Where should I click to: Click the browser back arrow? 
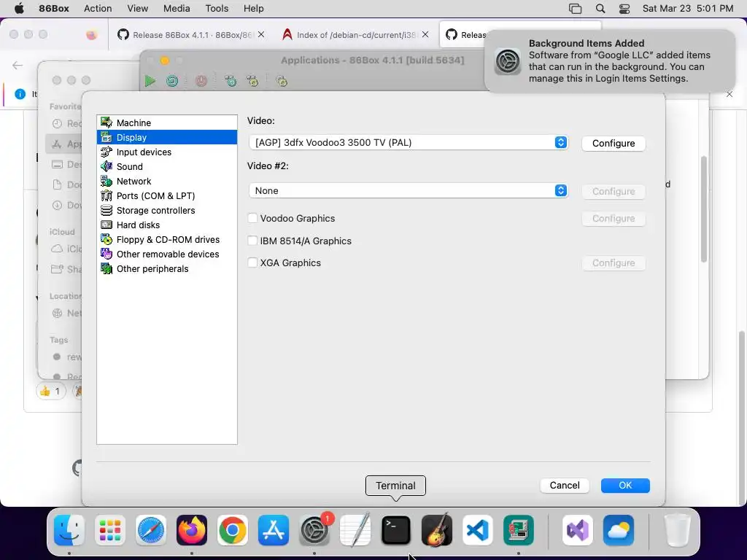tap(18, 65)
